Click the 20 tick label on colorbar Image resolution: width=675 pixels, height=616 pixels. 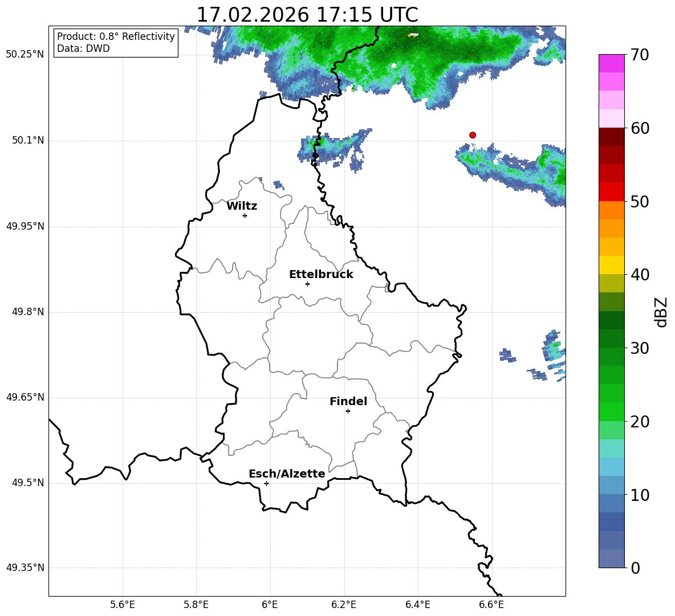[640, 421]
